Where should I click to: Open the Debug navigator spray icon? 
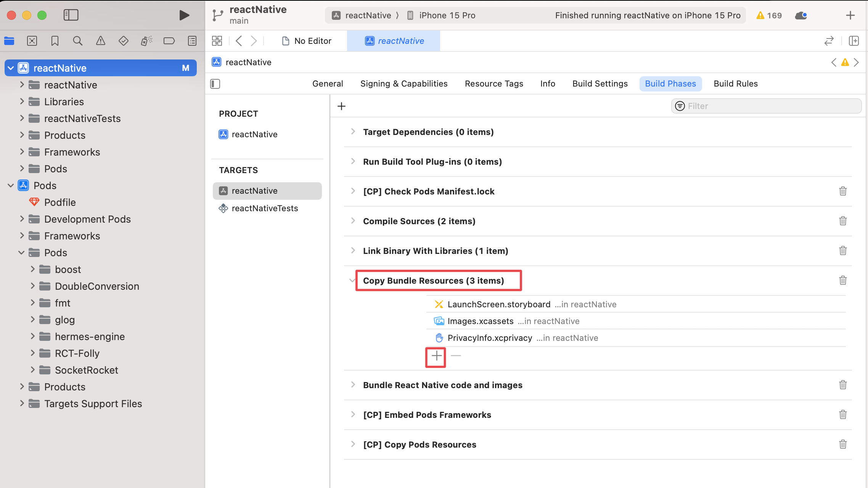pos(146,41)
